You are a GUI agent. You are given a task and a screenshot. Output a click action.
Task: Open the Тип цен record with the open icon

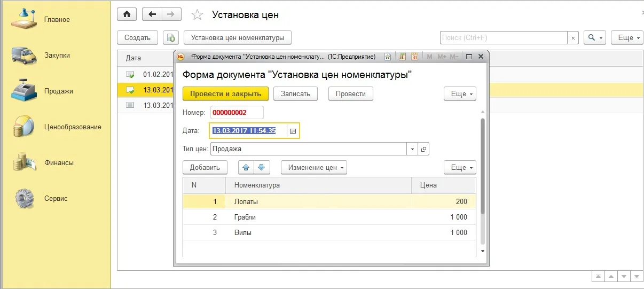pos(424,149)
